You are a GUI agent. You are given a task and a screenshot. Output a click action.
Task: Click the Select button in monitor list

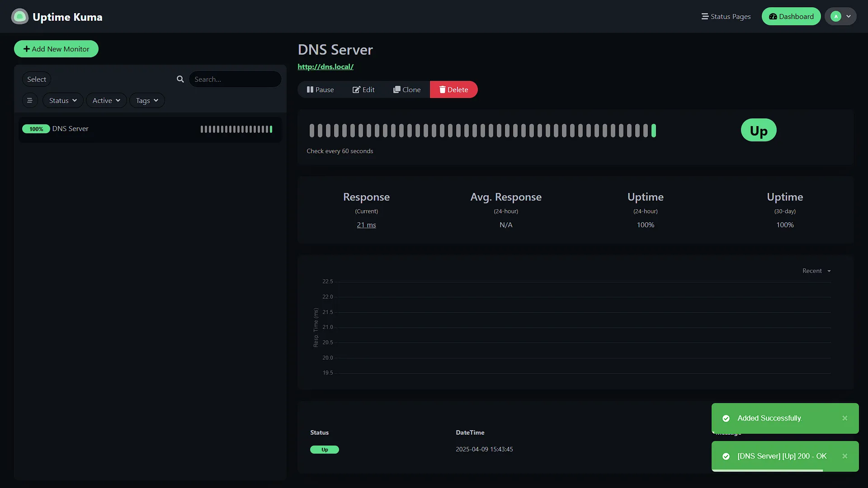pyautogui.click(x=37, y=79)
